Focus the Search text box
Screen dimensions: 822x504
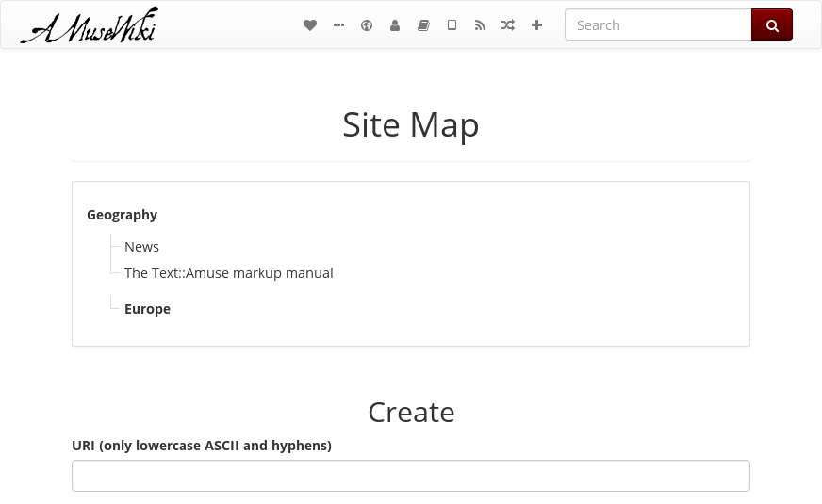coord(658,24)
